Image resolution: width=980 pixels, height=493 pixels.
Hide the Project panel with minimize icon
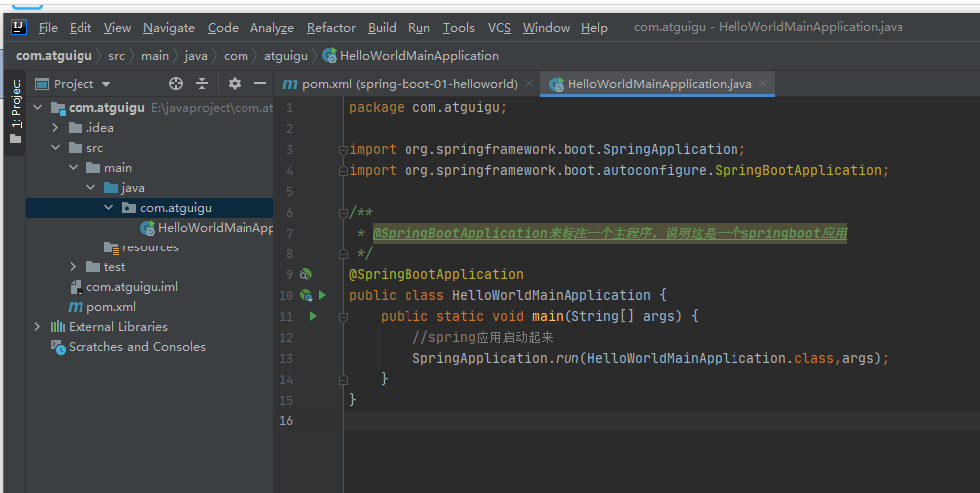click(259, 84)
